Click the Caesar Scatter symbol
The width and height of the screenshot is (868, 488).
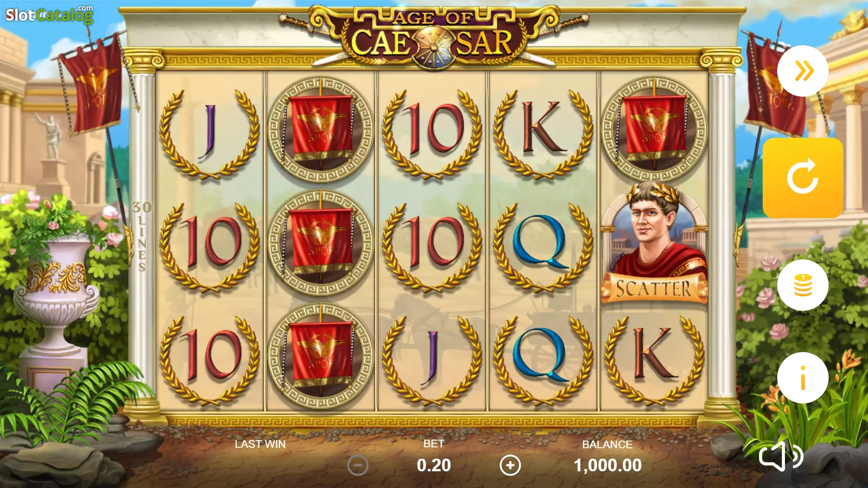[x=654, y=243]
